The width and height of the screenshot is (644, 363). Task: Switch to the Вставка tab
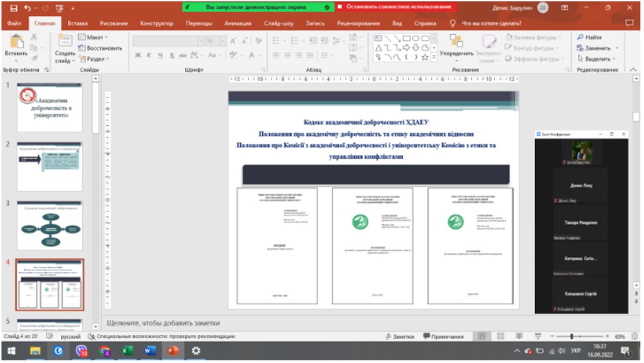point(78,23)
